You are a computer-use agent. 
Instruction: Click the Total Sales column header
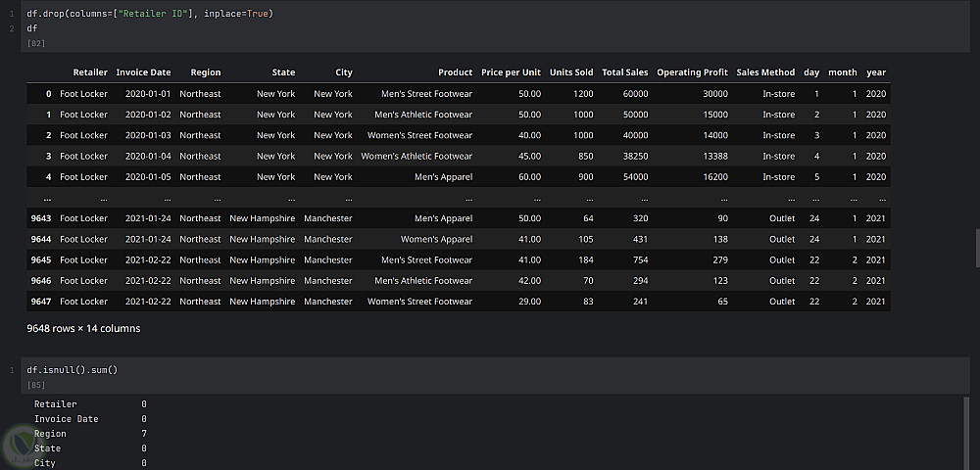coord(625,72)
